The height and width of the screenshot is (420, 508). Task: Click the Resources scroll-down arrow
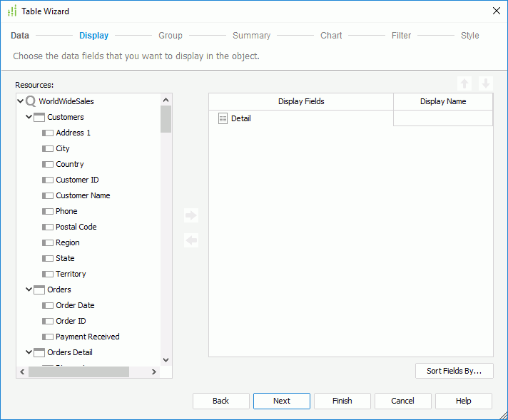click(166, 360)
